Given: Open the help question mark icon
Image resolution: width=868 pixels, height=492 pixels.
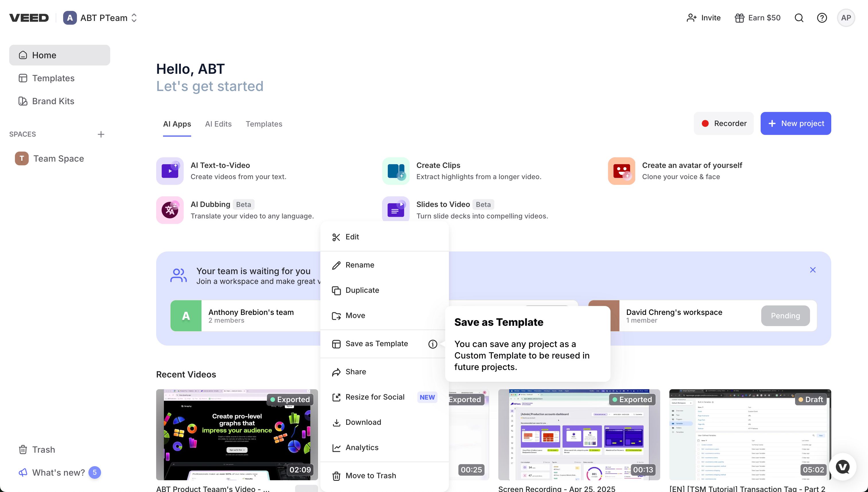Looking at the screenshot, I should pos(822,18).
